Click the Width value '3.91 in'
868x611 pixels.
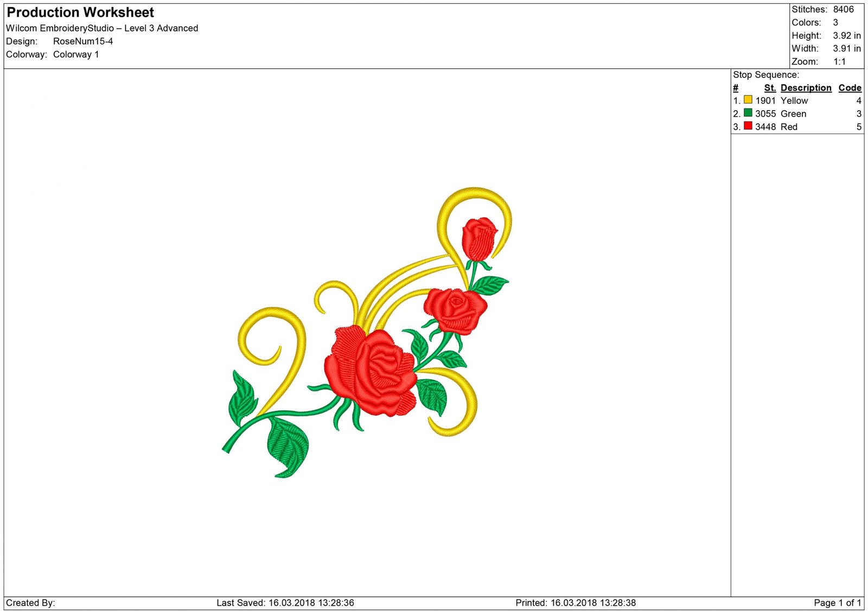(x=847, y=49)
